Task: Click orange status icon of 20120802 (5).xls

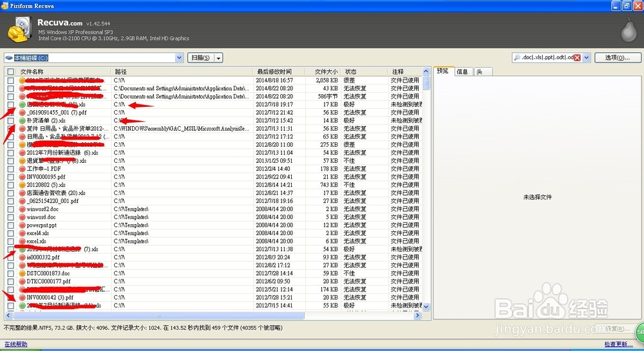Action: (x=22, y=185)
